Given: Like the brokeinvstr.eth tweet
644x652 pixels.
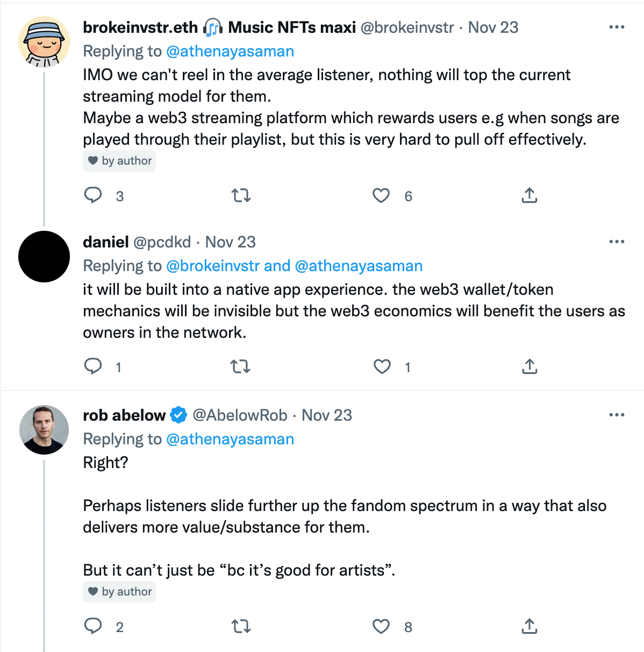Looking at the screenshot, I should click(x=381, y=195).
